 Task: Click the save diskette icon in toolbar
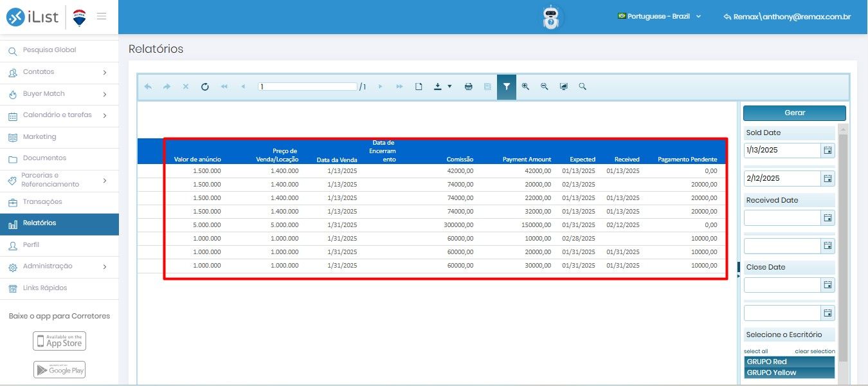tap(487, 87)
